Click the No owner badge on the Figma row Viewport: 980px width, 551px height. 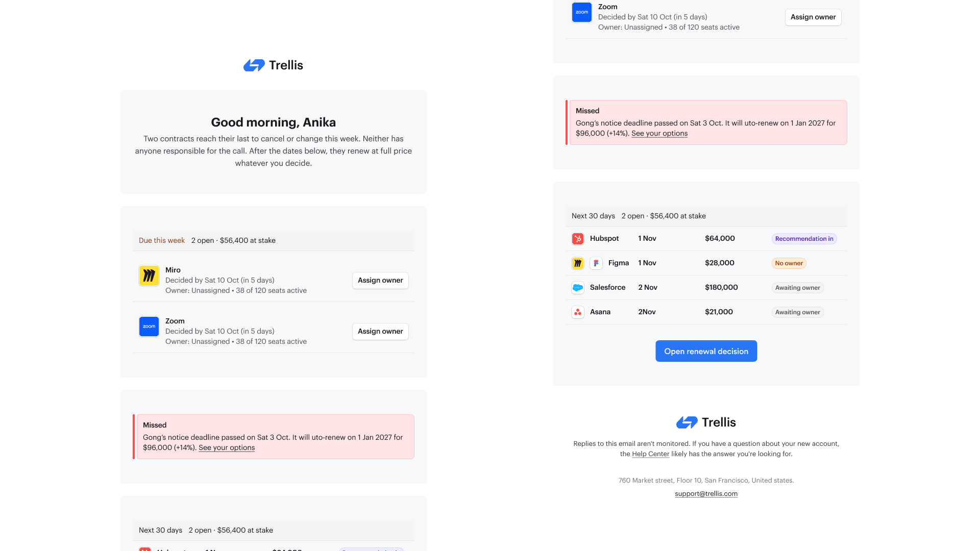(789, 263)
